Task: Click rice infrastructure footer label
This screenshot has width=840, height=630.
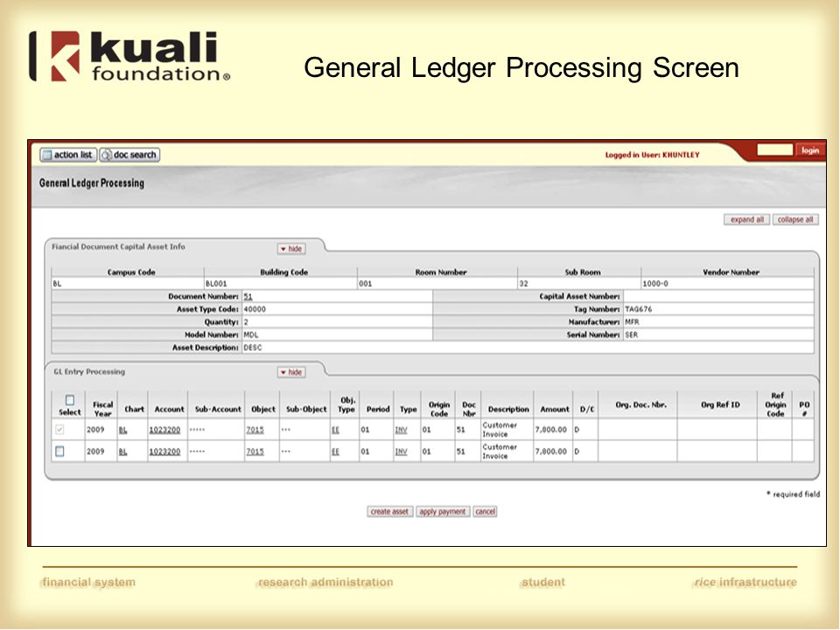Action: click(745, 583)
